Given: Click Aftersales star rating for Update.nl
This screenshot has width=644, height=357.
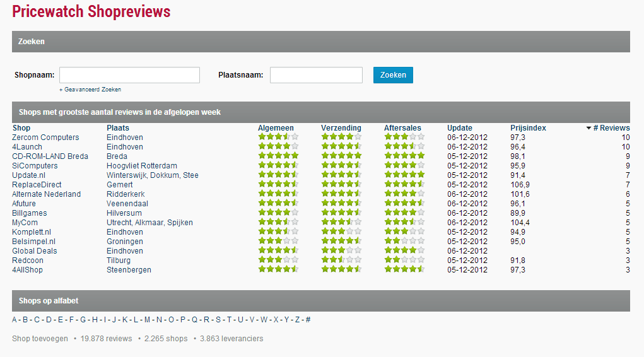Looking at the screenshot, I should (x=404, y=175).
